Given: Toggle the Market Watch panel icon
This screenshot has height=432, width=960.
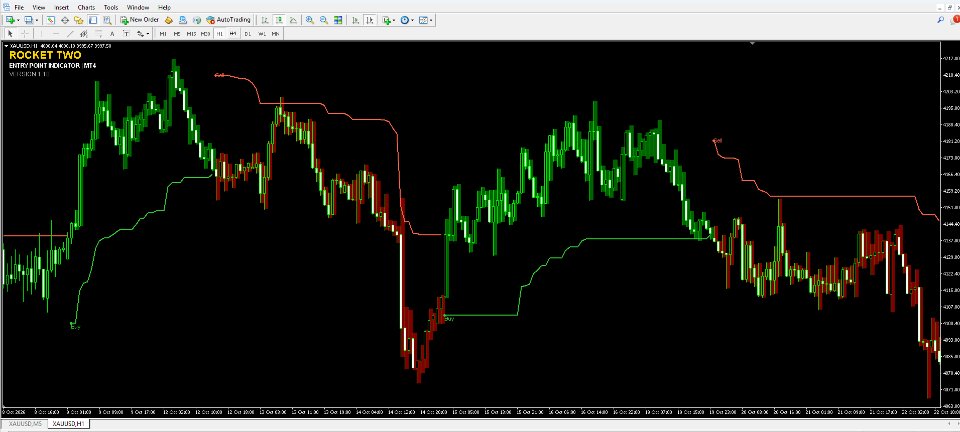Looking at the screenshot, I should pyautogui.click(x=51, y=20).
